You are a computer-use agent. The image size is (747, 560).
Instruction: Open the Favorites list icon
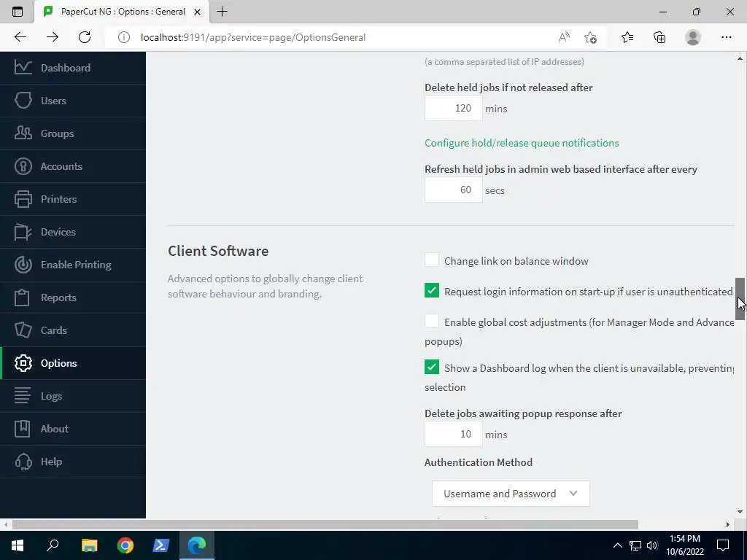point(627,37)
